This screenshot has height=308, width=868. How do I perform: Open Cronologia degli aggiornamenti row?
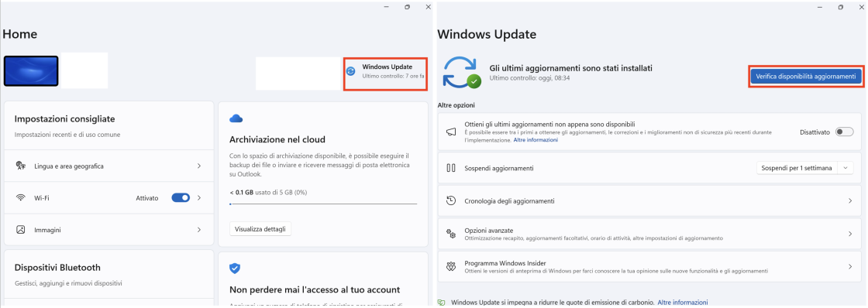click(x=649, y=200)
